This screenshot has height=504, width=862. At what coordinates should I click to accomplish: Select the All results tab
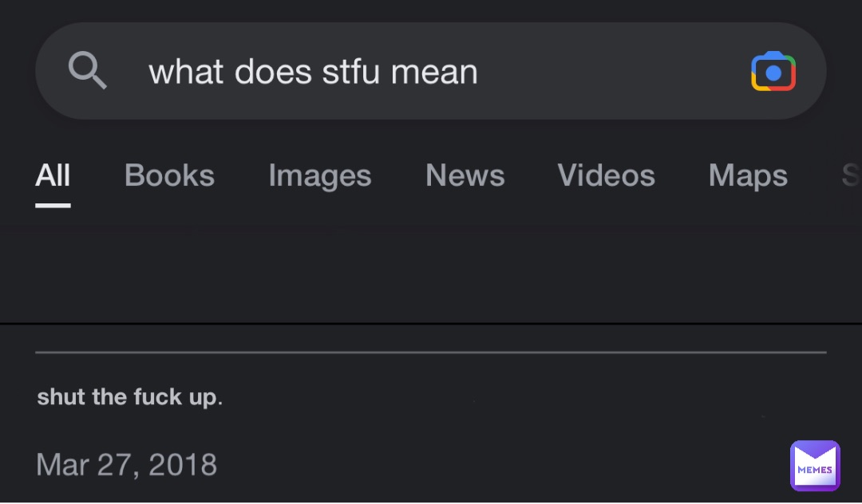coord(53,175)
